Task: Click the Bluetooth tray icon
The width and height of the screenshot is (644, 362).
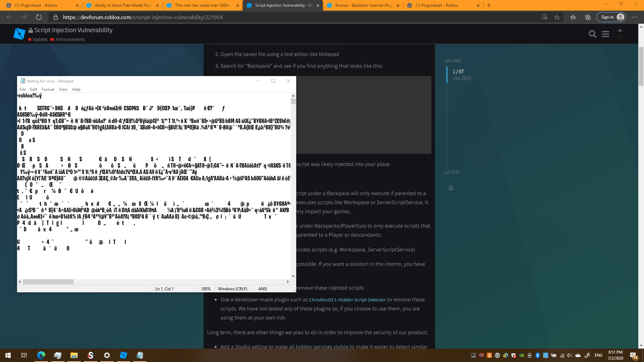Action: pyautogui.click(x=538, y=355)
